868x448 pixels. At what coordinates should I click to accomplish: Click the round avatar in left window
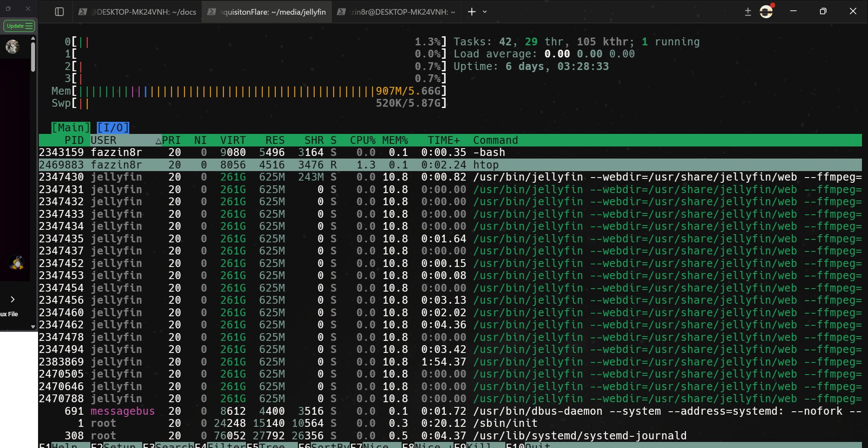click(x=13, y=46)
